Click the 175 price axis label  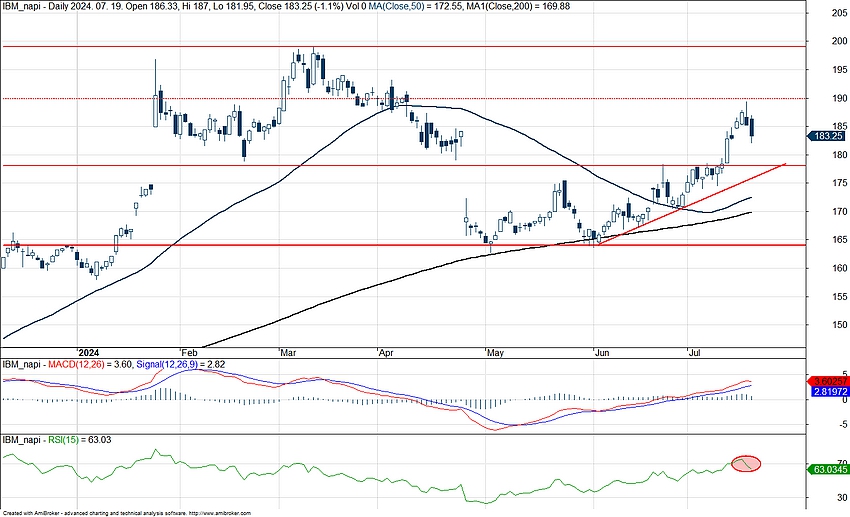coord(839,183)
